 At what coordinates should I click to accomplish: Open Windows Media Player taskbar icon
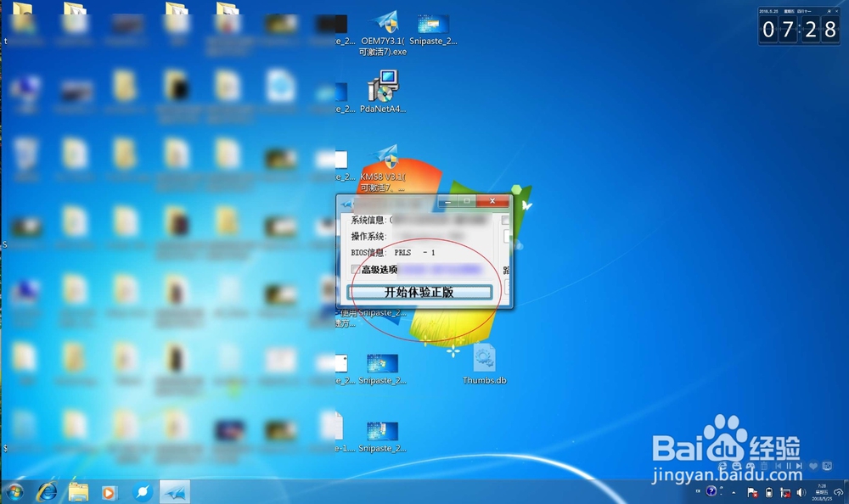click(109, 492)
